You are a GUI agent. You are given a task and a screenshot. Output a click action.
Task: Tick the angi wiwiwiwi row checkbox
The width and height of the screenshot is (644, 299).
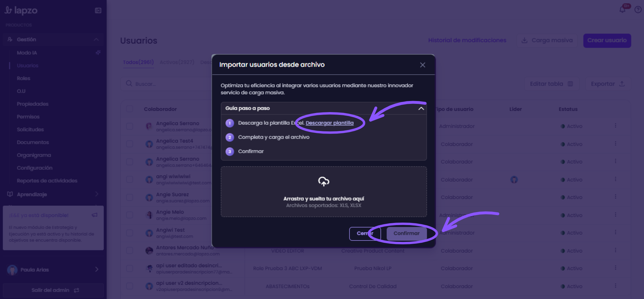click(x=129, y=179)
